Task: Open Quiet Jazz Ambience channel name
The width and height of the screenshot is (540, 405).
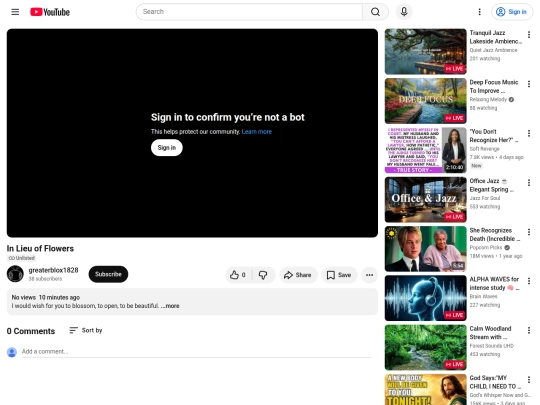Action: pos(493,50)
